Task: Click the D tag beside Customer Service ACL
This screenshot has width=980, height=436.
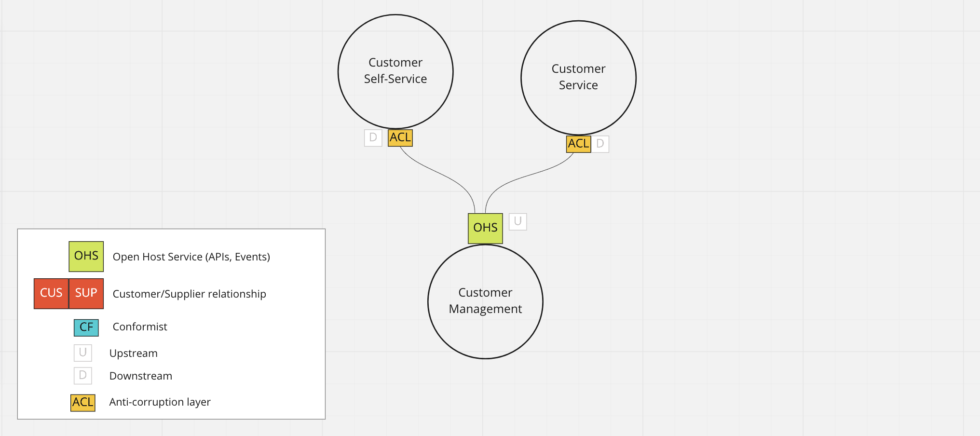Action: [600, 144]
